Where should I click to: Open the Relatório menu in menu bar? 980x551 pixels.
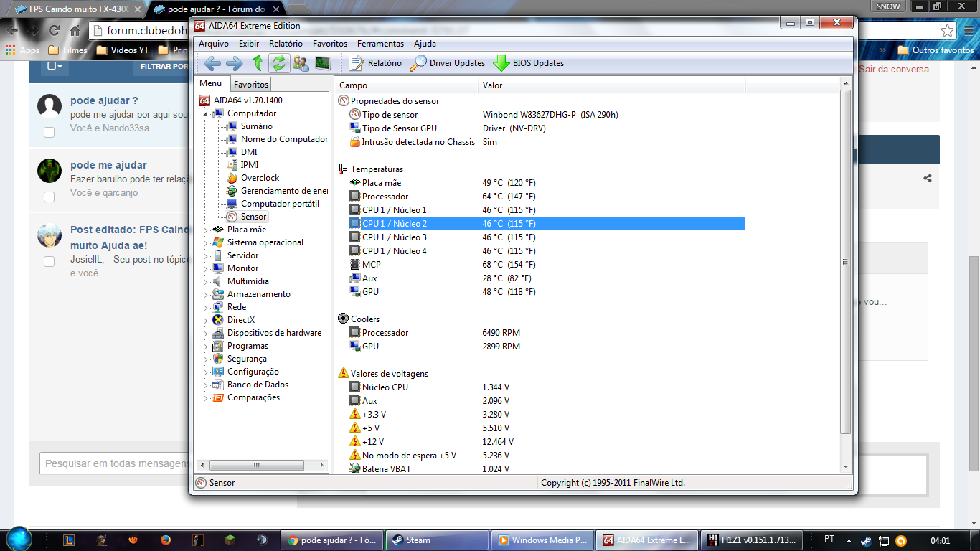pyautogui.click(x=286, y=44)
